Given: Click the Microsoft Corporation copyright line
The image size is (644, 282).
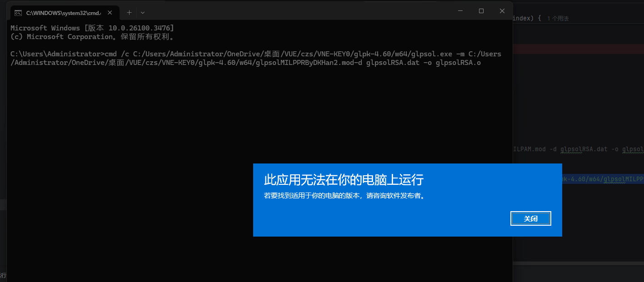Looking at the screenshot, I should (x=92, y=37).
